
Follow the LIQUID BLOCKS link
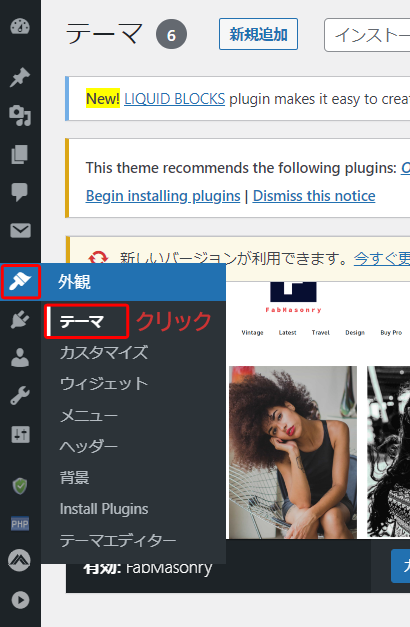pyautogui.click(x=174, y=99)
